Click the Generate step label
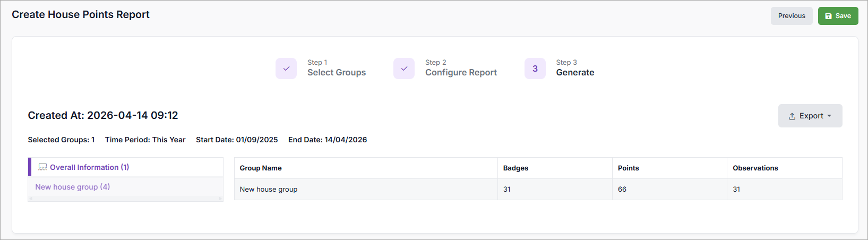Image resolution: width=868 pixels, height=240 pixels. click(575, 72)
